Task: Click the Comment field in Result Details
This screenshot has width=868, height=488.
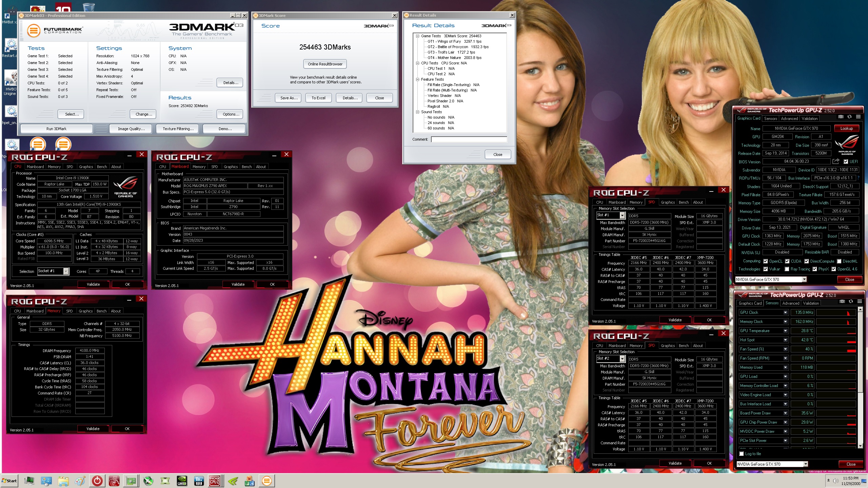Action: (469, 139)
